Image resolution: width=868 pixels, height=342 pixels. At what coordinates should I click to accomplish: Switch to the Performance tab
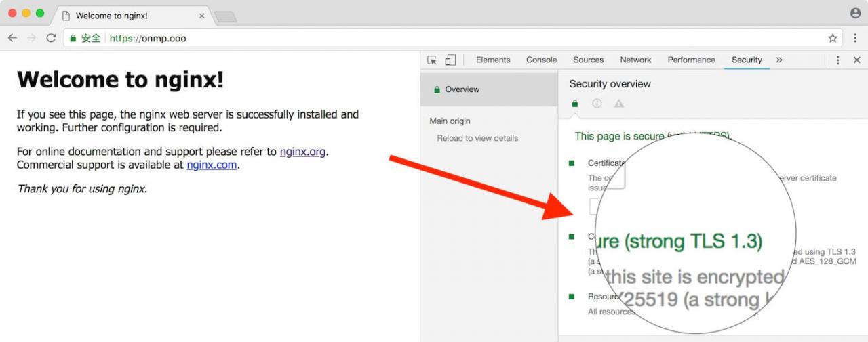691,60
